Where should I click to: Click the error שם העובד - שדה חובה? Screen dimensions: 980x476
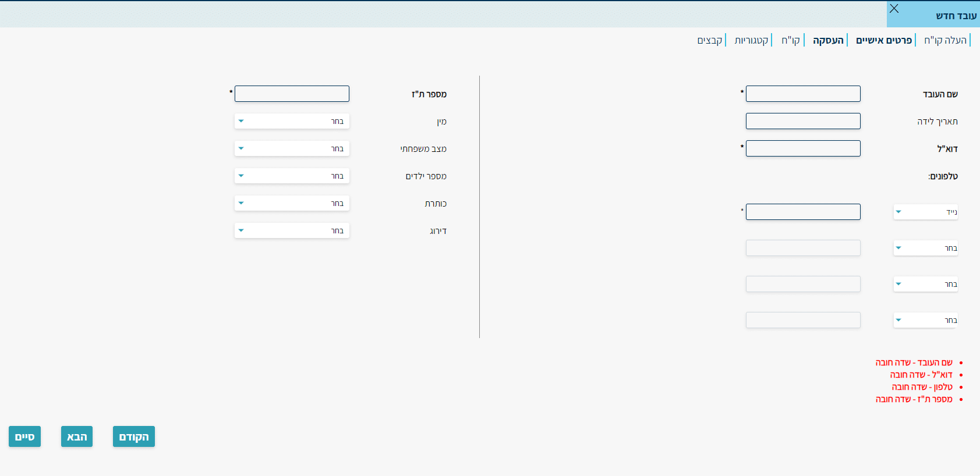[914, 363]
